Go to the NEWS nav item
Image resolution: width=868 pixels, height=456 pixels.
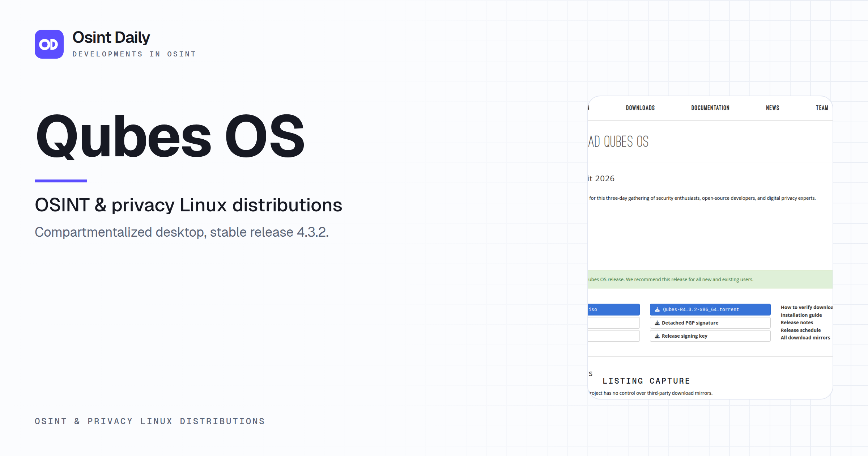[773, 108]
